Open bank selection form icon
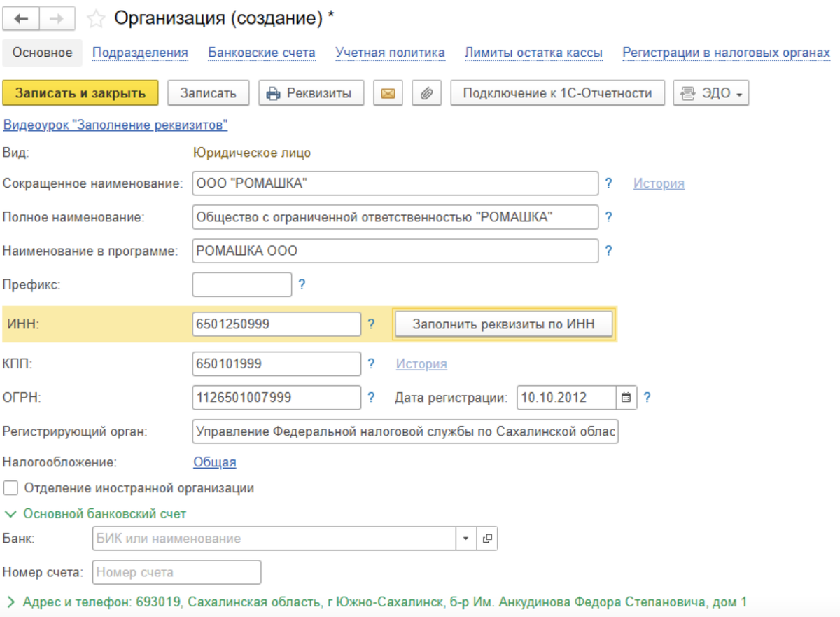 [487, 539]
